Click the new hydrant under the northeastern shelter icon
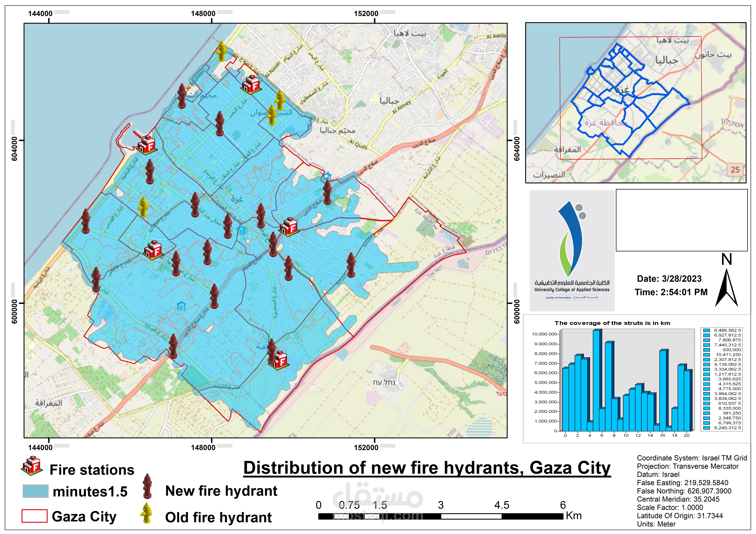756x534 pixels. pos(327,193)
